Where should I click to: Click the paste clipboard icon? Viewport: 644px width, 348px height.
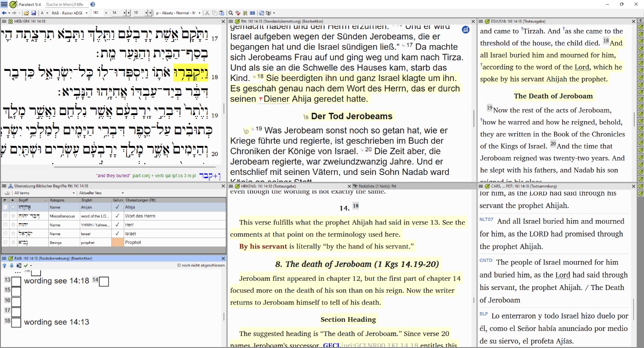[x=222, y=13]
